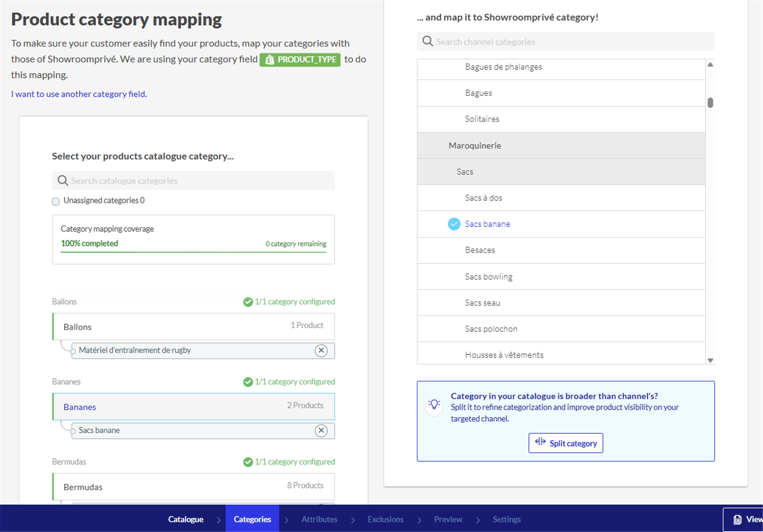763x532 pixels.
Task: Click the search icon in channel categories
Action: pos(427,41)
